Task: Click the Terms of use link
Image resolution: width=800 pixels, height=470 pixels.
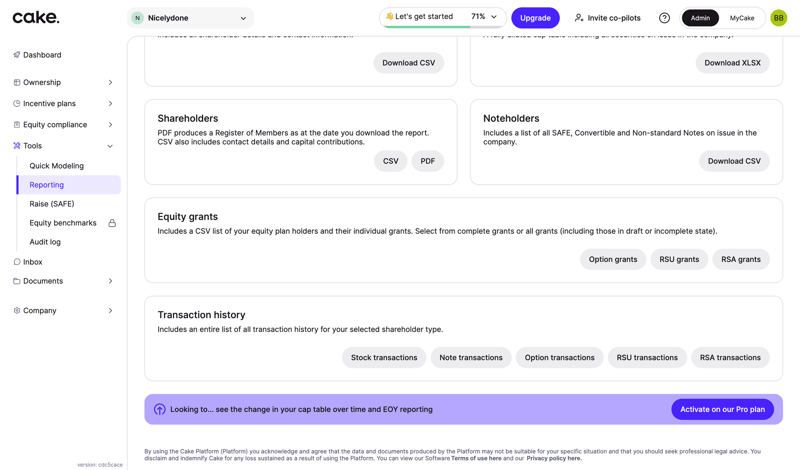Action: pyautogui.click(x=475, y=458)
